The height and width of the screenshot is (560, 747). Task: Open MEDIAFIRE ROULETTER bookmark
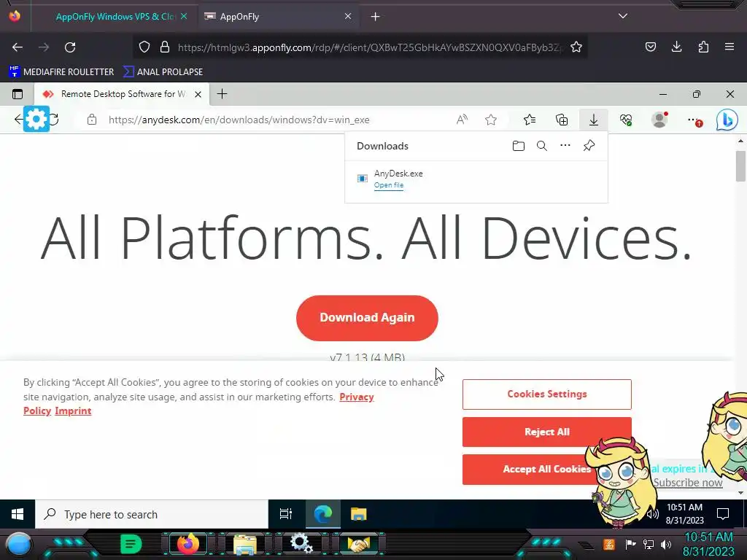pyautogui.click(x=61, y=72)
